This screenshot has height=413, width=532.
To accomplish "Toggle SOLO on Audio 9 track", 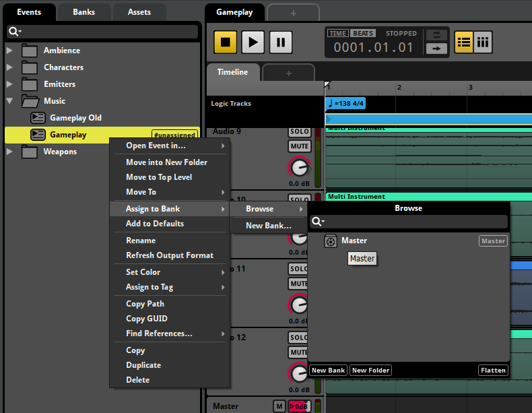I will click(x=300, y=131).
